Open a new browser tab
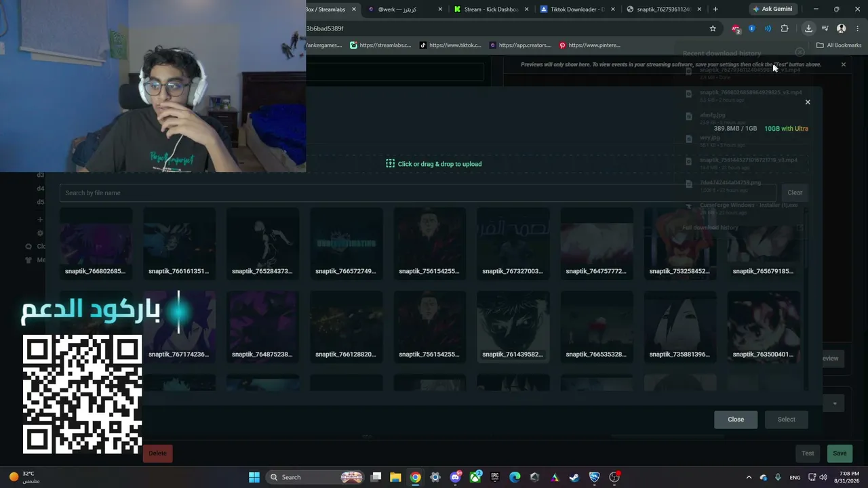The height and width of the screenshot is (488, 868). point(715,9)
